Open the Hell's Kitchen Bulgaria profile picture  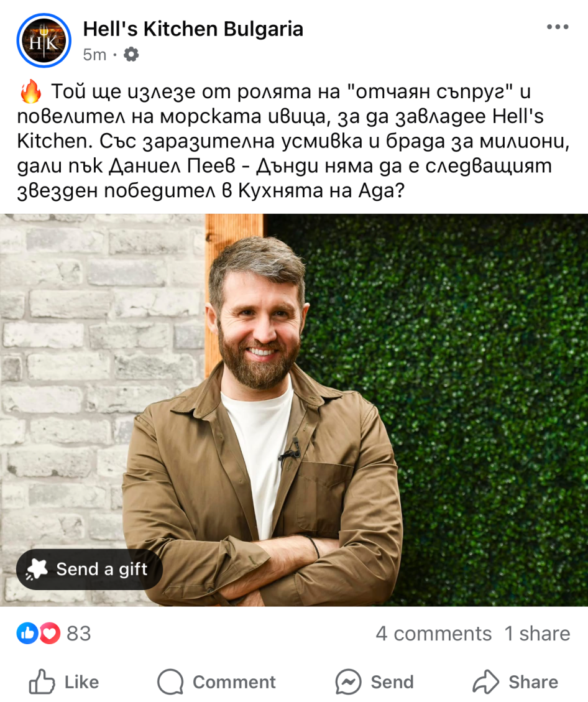[x=44, y=41]
